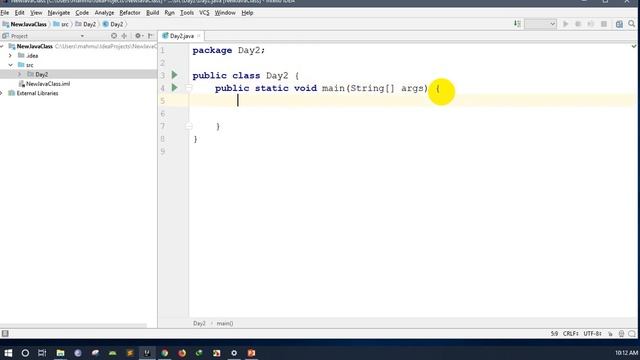The width and height of the screenshot is (640, 360).
Task: Open the Navigate menu
Action: 59,13
